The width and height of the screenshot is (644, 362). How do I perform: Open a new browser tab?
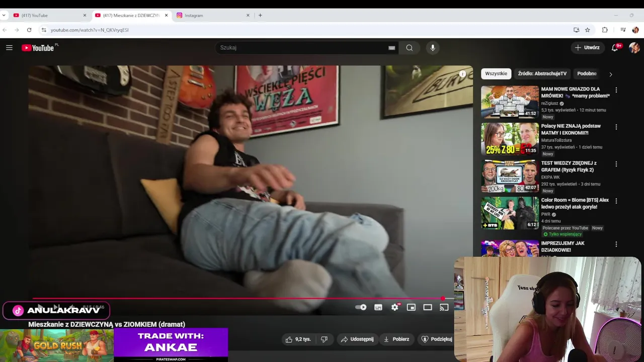[x=260, y=16]
